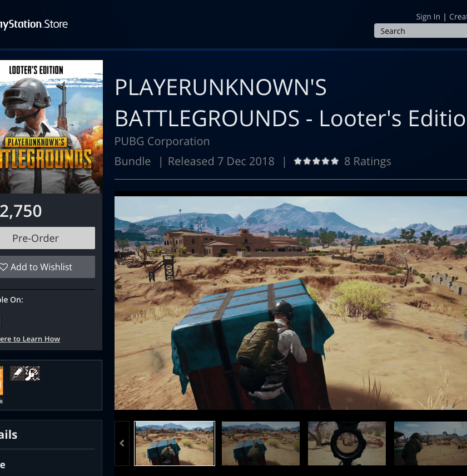Open the Sign In link

(428, 17)
